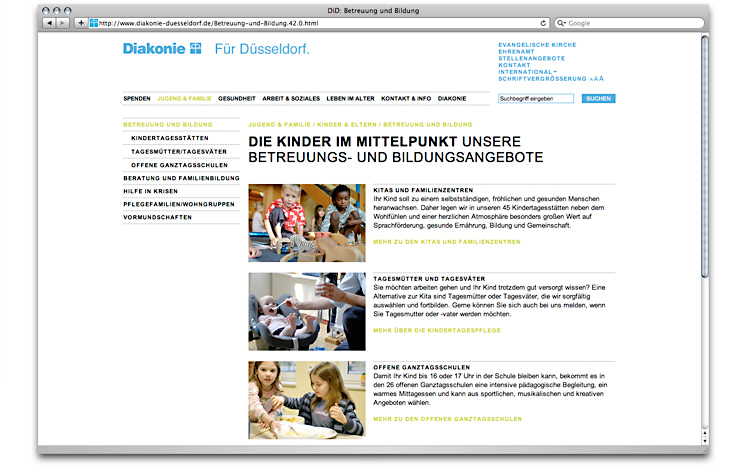The width and height of the screenshot is (750, 469).
Task: Open the Arbeit & Soziales menu item
Action: coord(291,98)
